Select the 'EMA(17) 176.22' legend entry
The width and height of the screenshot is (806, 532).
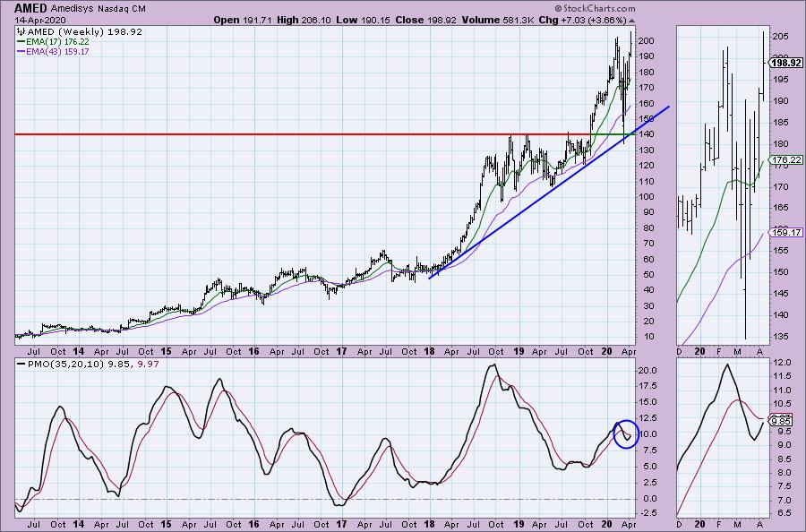click(57, 42)
